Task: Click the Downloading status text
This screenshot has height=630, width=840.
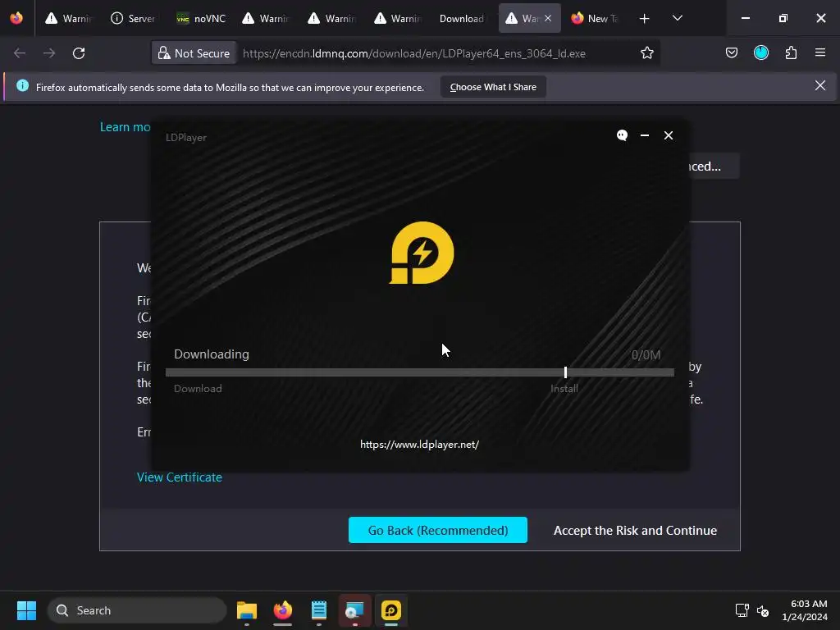Action: [212, 354]
